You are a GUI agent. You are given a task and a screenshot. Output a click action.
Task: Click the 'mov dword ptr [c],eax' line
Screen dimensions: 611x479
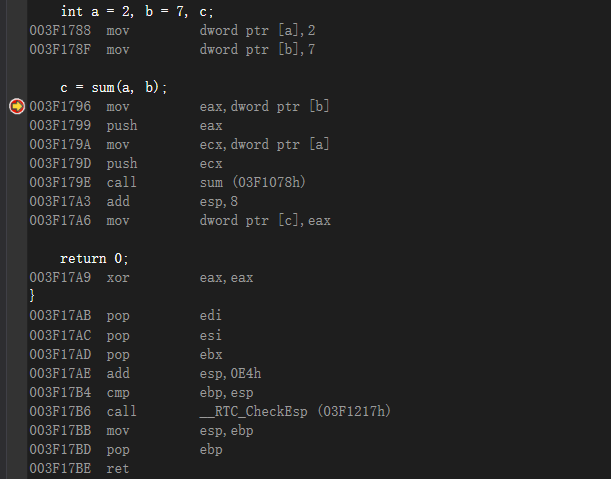click(x=180, y=221)
